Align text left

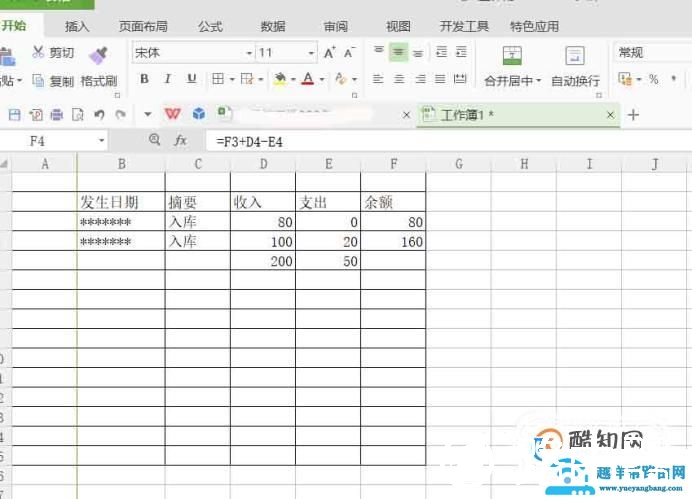pyautogui.click(x=378, y=79)
